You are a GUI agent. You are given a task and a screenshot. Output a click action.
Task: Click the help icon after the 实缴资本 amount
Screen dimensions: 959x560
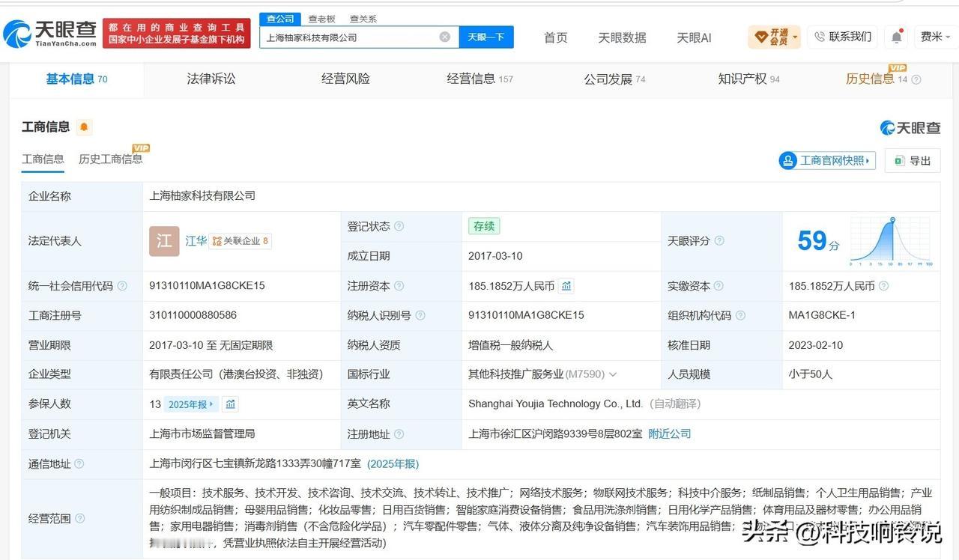click(883, 286)
